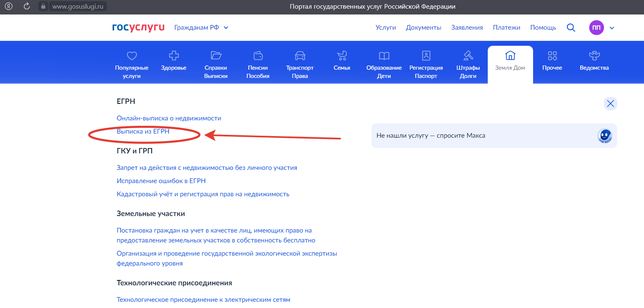Screen dimensions: 644x308
Task: Open the Штрафы Долги gavel icon
Action: tap(468, 56)
